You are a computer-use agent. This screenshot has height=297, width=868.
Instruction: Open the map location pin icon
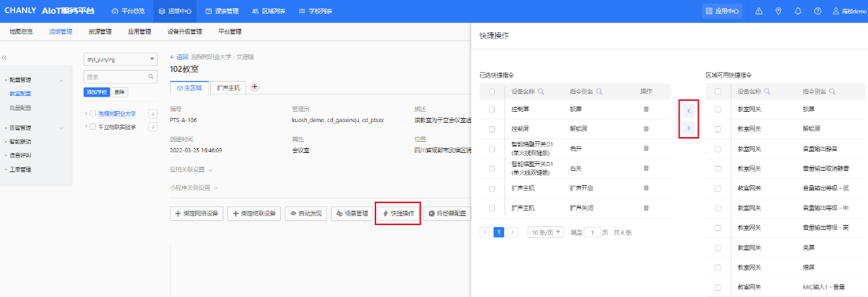(x=778, y=11)
